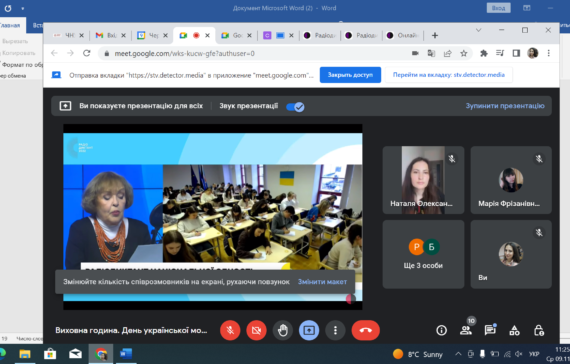The height and width of the screenshot is (364, 570).
Task: Raise hand in the meeting
Action: (283, 330)
